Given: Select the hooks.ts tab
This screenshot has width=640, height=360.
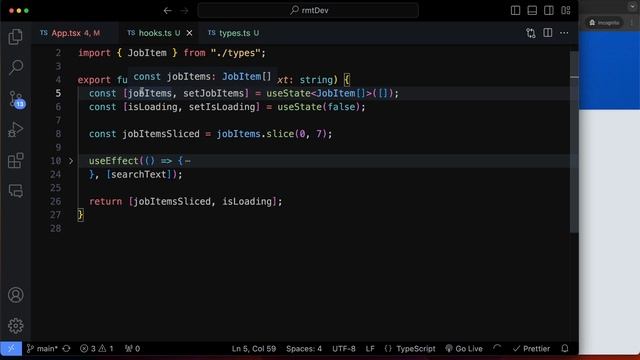Looking at the screenshot, I should 159,33.
